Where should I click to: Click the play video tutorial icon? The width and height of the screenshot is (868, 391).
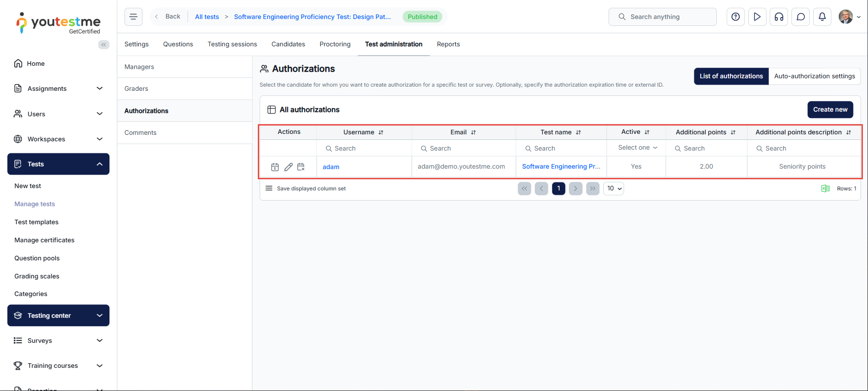click(757, 17)
